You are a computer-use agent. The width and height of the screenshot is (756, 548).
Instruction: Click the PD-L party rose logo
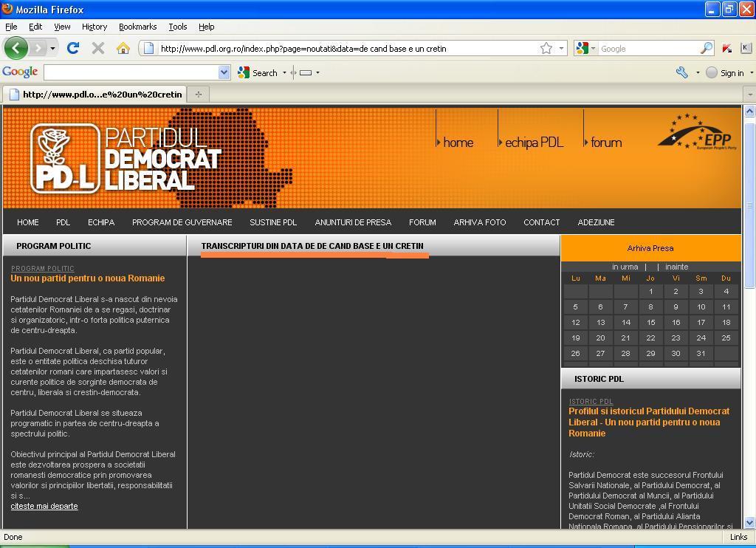pyautogui.click(x=64, y=158)
